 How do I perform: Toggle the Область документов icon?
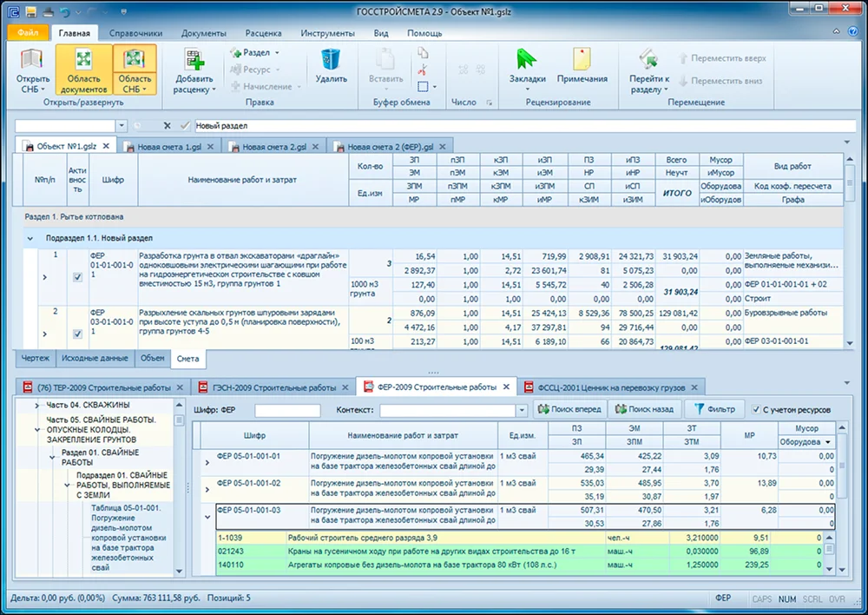83,60
